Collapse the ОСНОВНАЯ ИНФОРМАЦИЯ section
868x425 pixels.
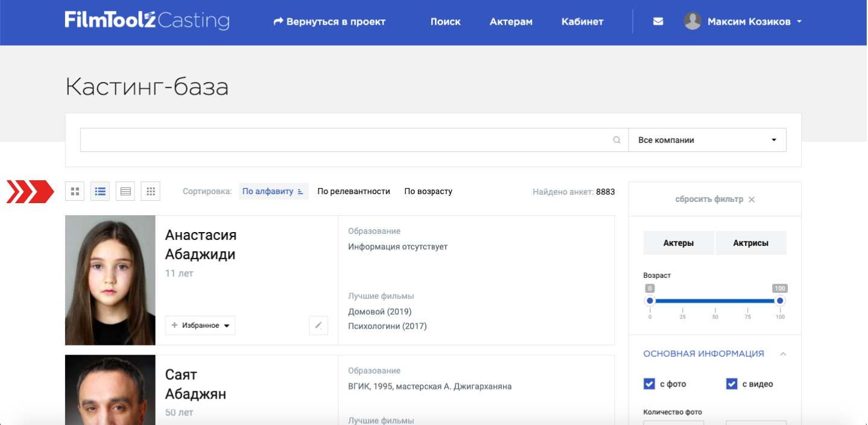click(x=783, y=354)
